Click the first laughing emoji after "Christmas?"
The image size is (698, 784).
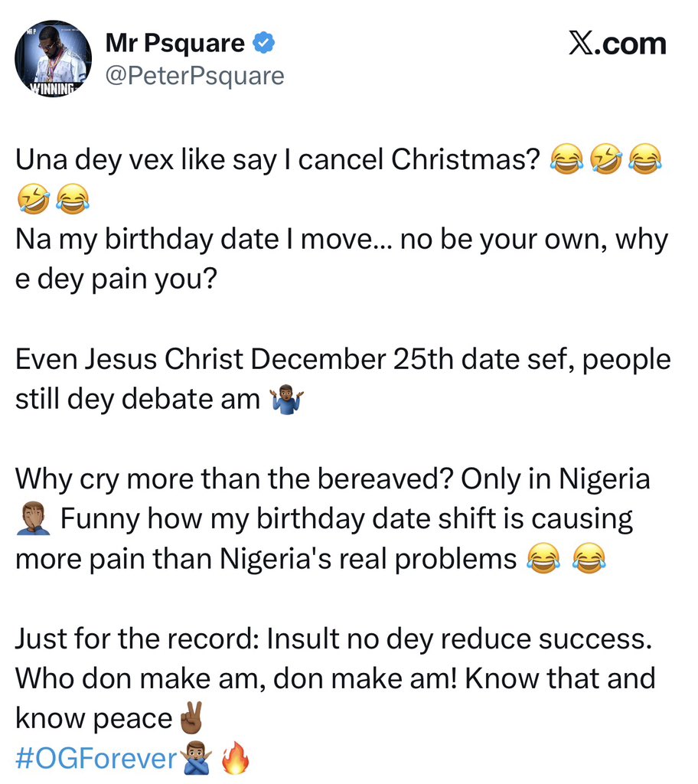(567, 160)
